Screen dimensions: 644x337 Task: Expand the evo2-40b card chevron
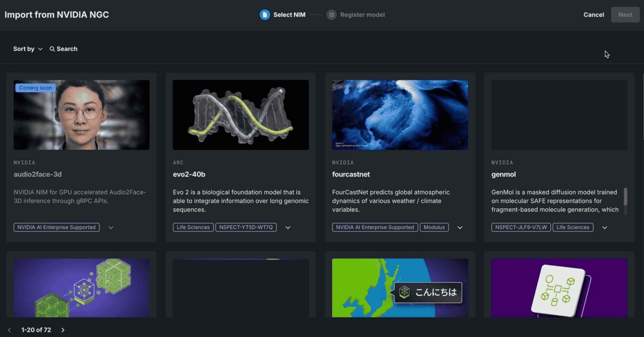[x=287, y=227]
